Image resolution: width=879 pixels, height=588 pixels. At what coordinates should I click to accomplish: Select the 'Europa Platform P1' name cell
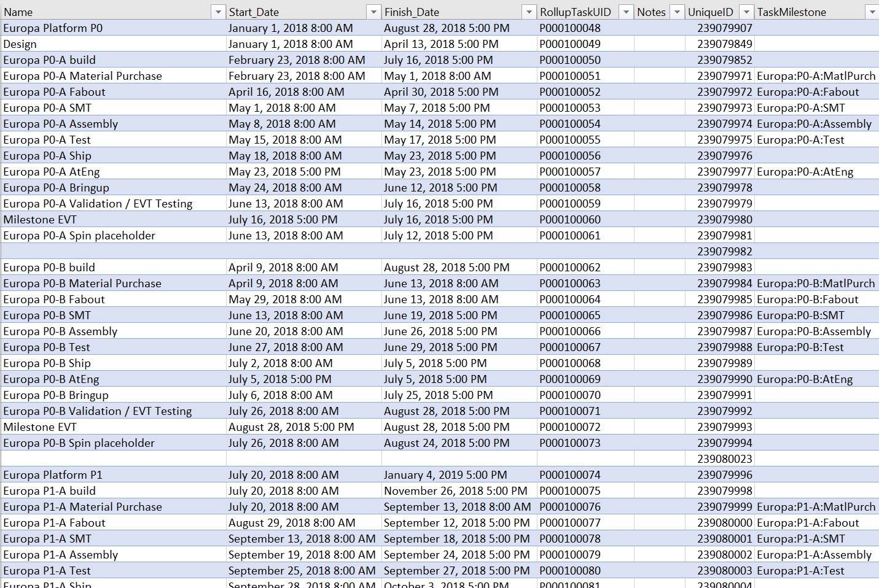[114, 474]
